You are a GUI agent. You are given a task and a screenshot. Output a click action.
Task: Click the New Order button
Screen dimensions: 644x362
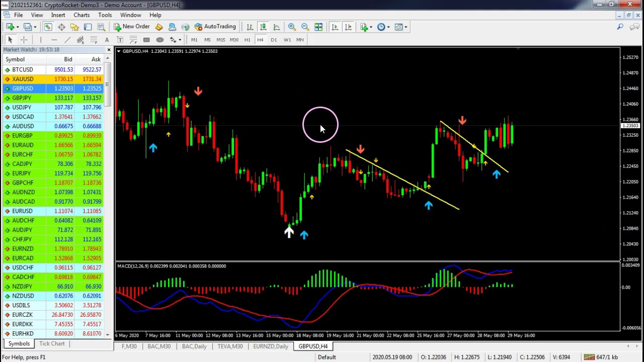[x=132, y=27]
